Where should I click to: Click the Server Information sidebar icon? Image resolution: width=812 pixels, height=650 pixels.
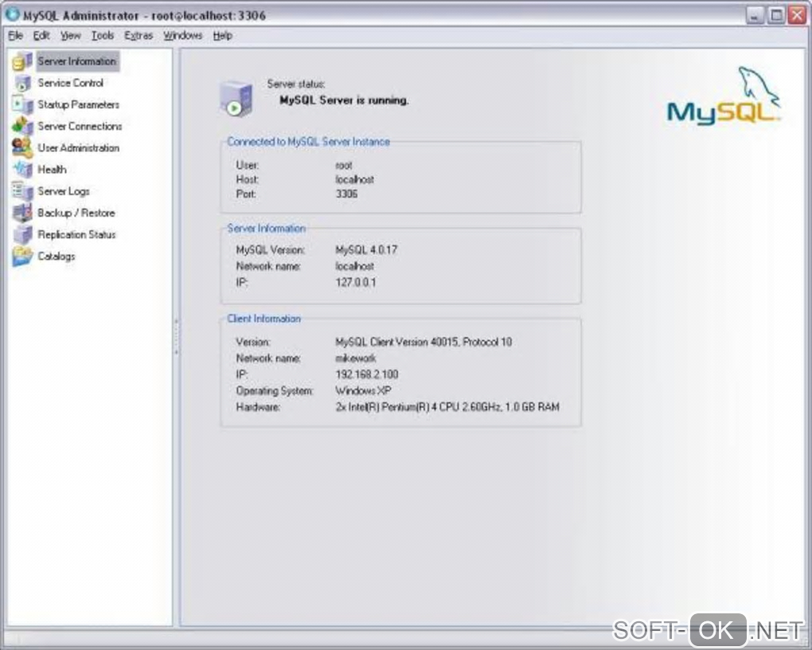22,61
